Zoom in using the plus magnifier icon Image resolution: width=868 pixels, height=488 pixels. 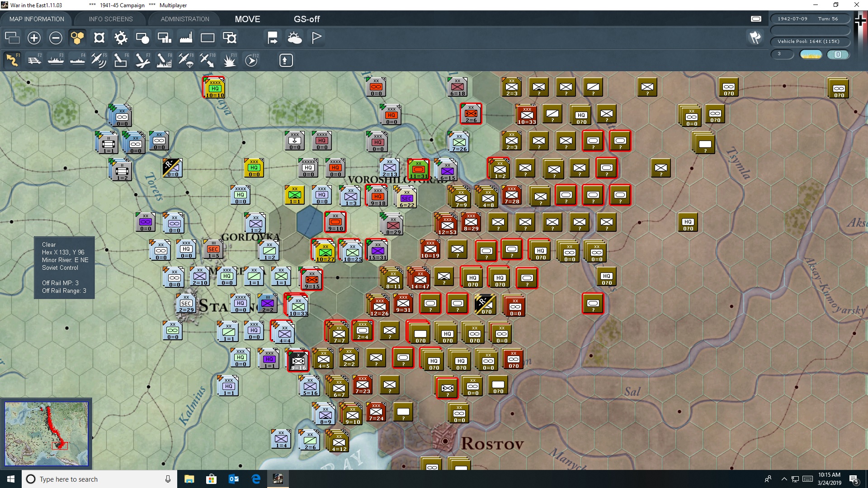tap(33, 38)
